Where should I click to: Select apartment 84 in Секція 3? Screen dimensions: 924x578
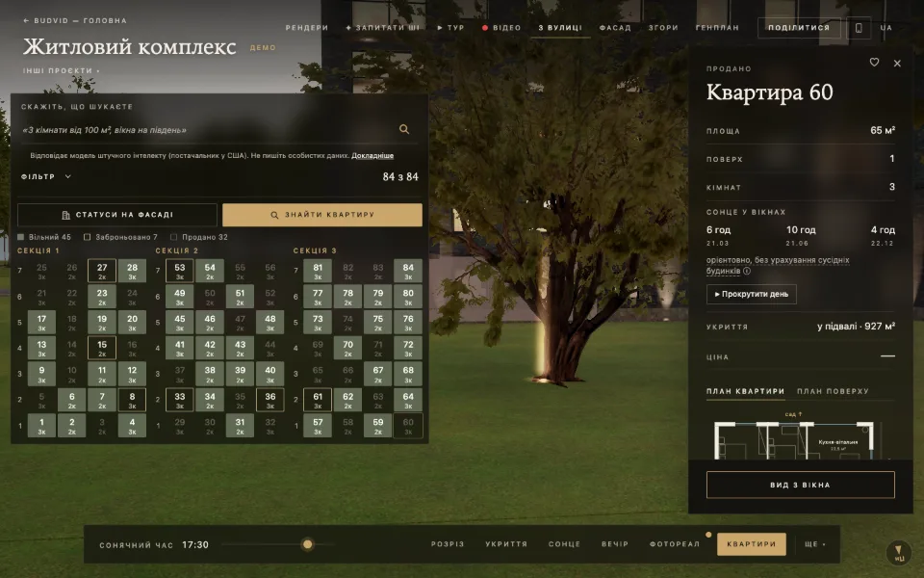point(408,271)
